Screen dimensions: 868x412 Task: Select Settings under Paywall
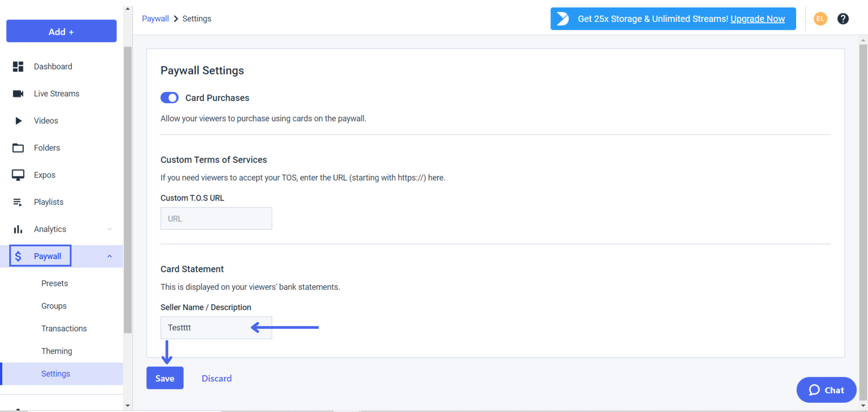62,374
